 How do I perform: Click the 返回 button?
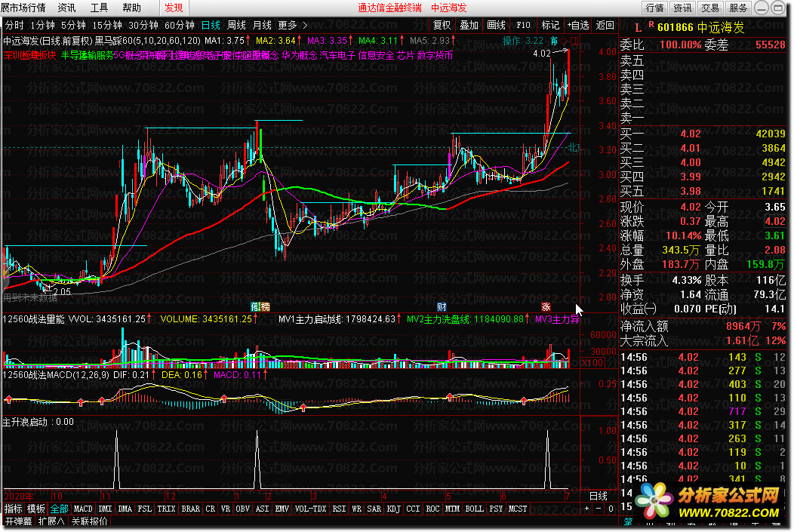click(x=605, y=25)
